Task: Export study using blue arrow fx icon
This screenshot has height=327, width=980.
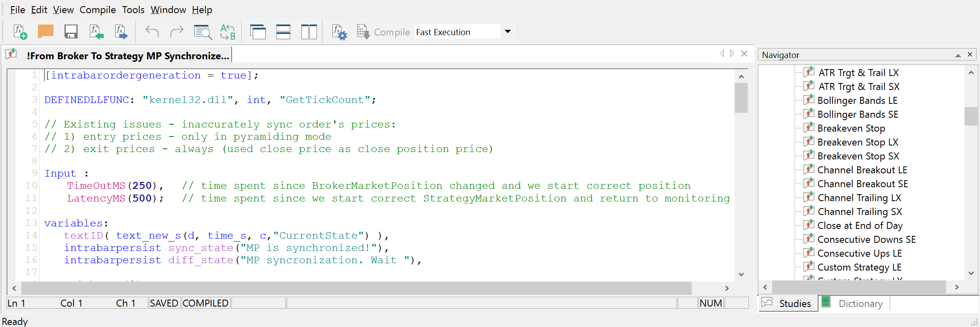Action: (x=121, y=32)
